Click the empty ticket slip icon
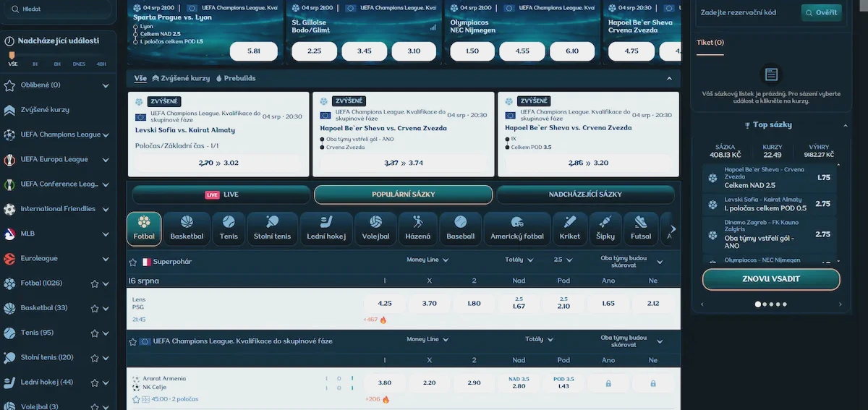The height and width of the screenshot is (410, 868). 771,74
